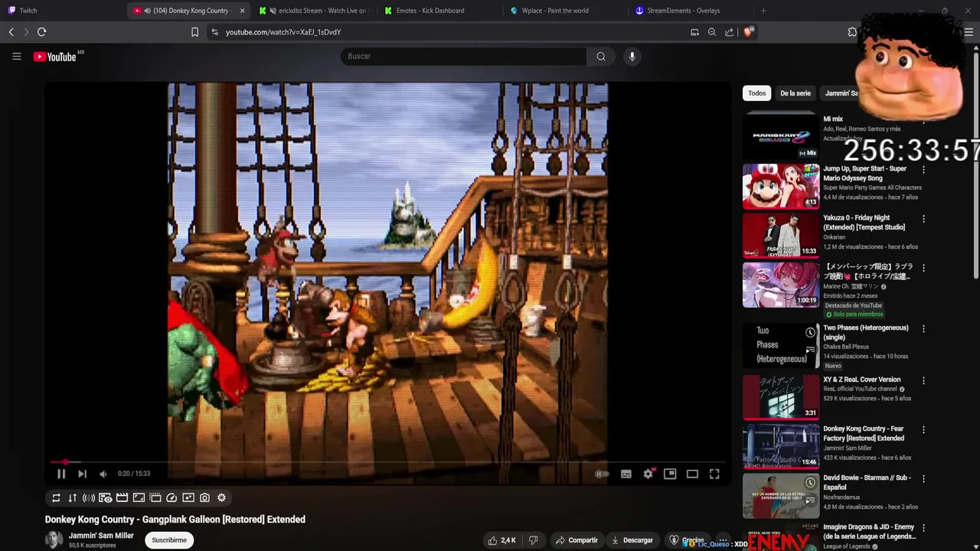
Task: Open Donkey Kong Fear Factory video thumbnail
Action: [781, 446]
